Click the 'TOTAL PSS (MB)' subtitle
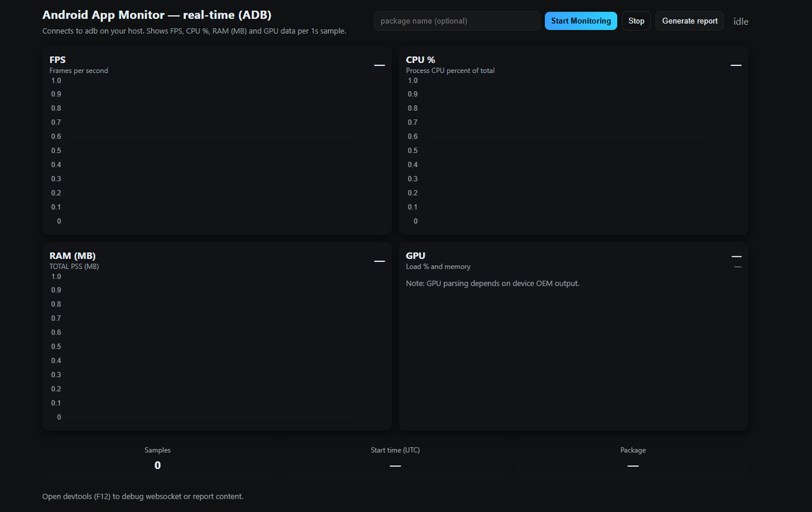This screenshot has height=512, width=812. click(x=74, y=267)
